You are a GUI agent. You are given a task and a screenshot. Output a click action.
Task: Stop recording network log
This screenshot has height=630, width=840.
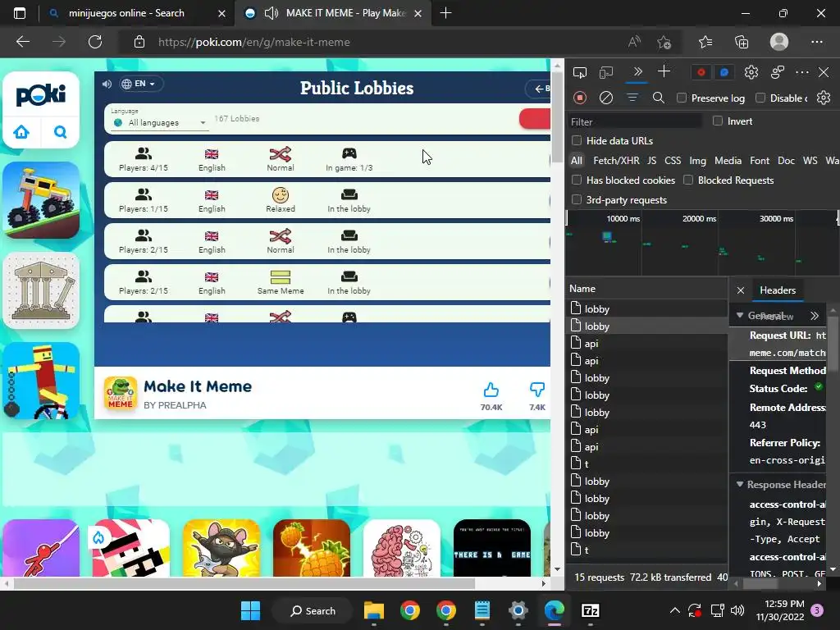click(x=580, y=98)
